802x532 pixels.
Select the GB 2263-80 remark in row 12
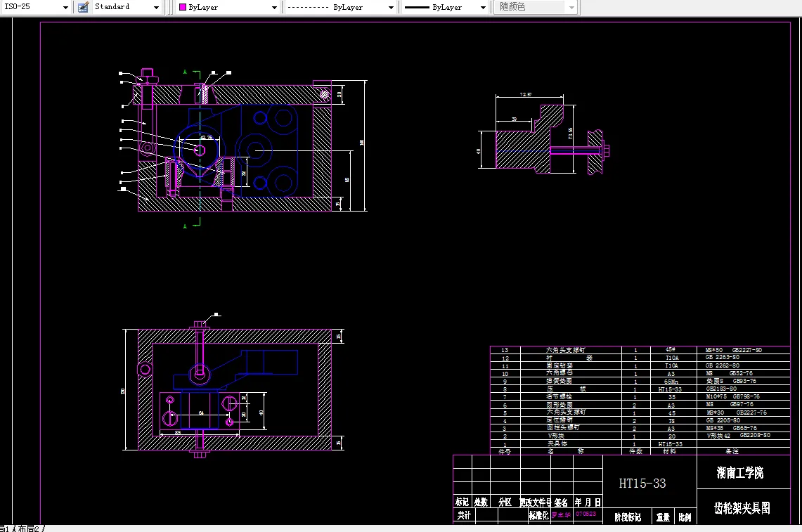point(722,357)
